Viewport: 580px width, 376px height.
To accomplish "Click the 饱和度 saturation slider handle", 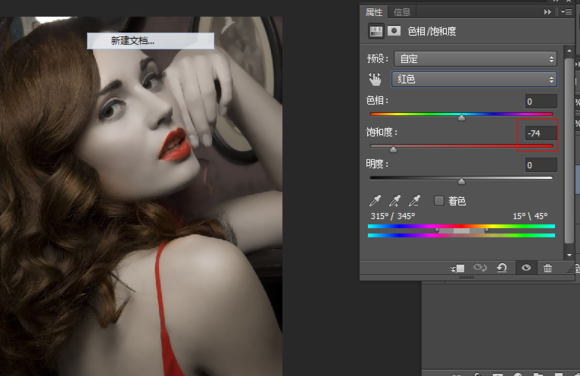I will pos(393,150).
